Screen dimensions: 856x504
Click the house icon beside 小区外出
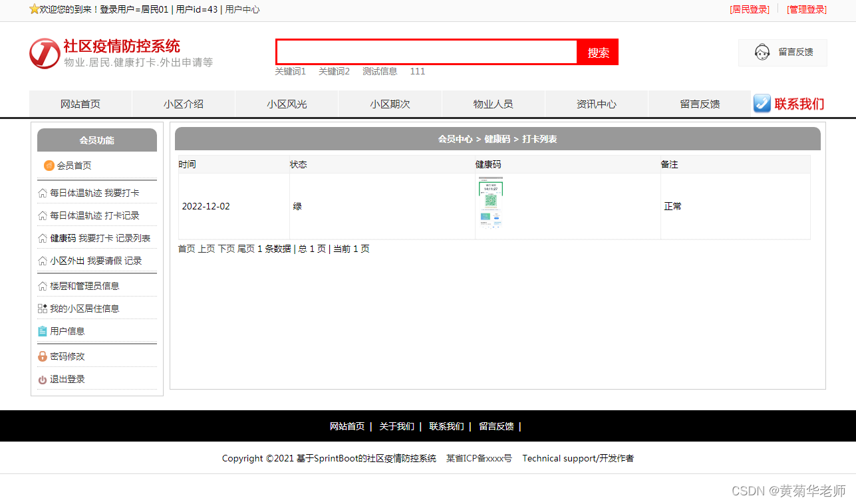(x=43, y=261)
